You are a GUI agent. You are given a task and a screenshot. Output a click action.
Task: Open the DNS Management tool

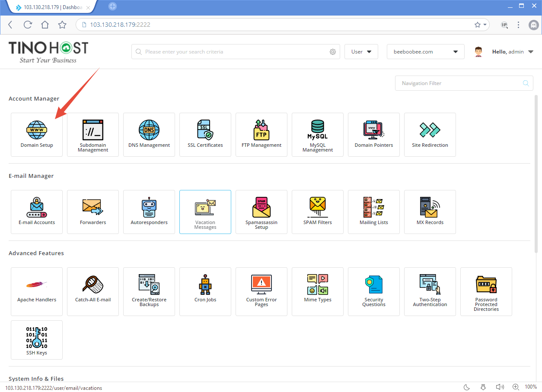(x=149, y=135)
